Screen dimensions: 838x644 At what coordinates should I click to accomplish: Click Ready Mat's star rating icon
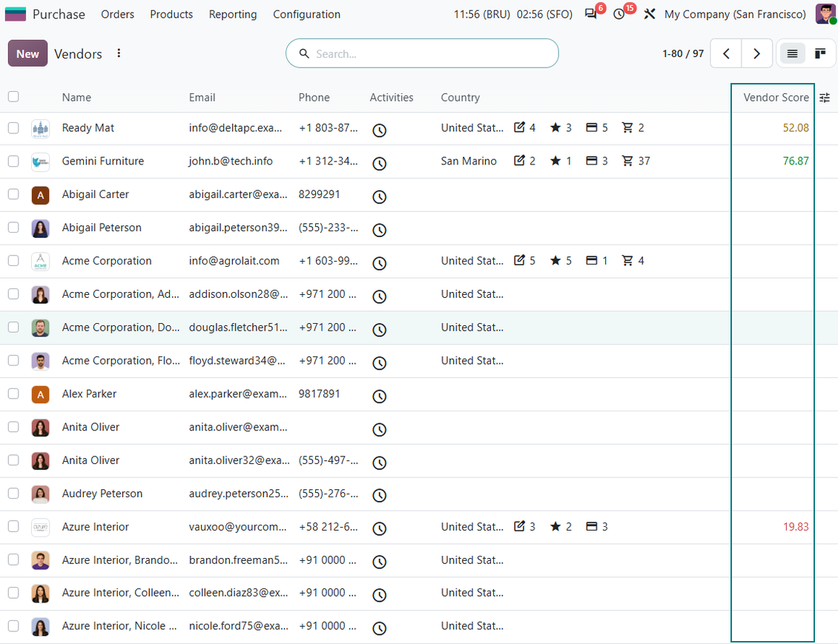point(555,127)
